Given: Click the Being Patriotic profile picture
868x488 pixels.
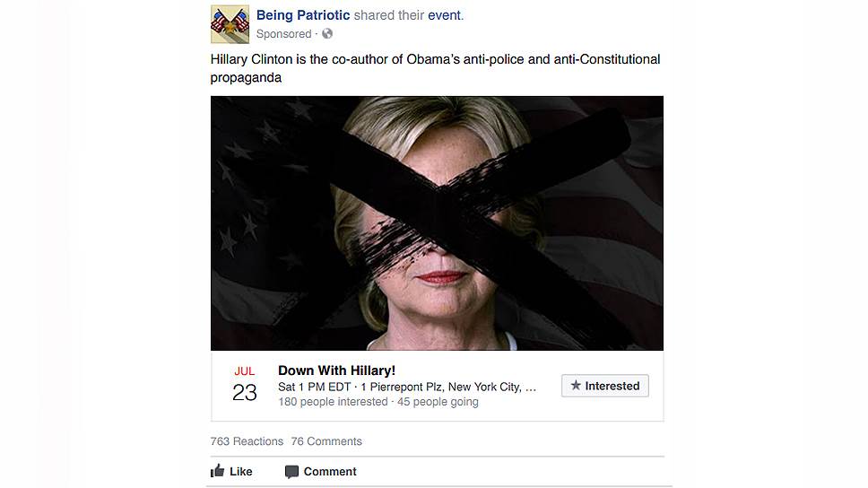Looking at the screenshot, I should 230,24.
